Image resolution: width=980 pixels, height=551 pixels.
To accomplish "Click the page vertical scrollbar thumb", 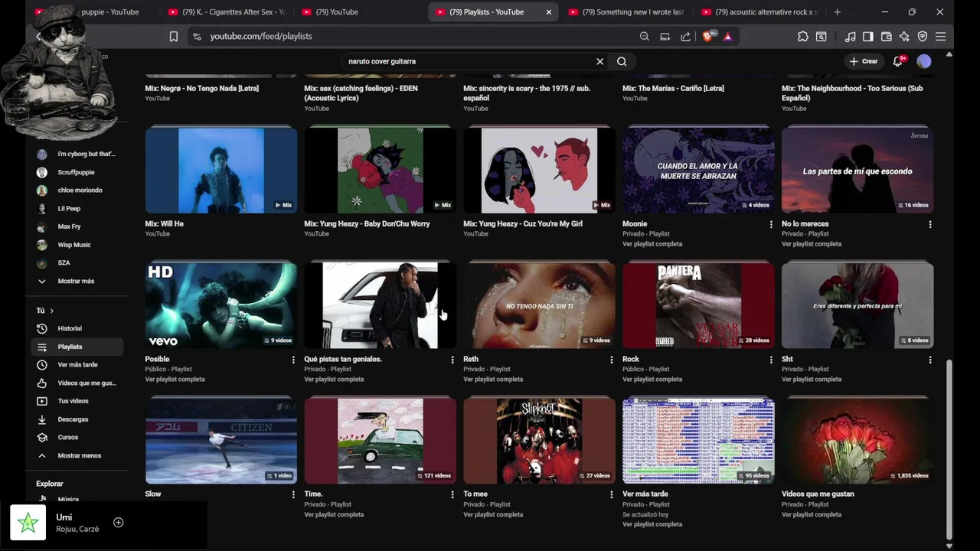I will pyautogui.click(x=949, y=450).
